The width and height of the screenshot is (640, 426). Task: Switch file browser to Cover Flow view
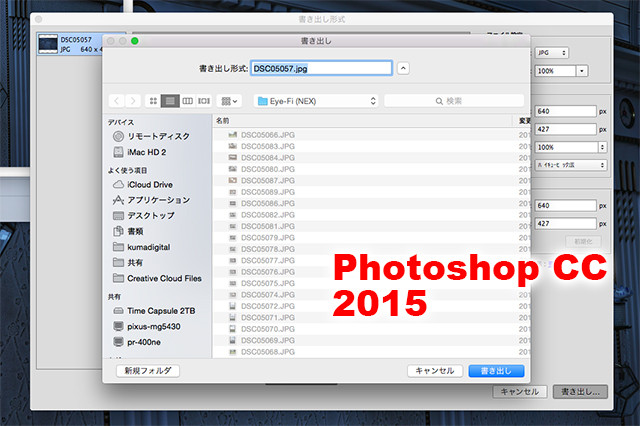pos(204,101)
